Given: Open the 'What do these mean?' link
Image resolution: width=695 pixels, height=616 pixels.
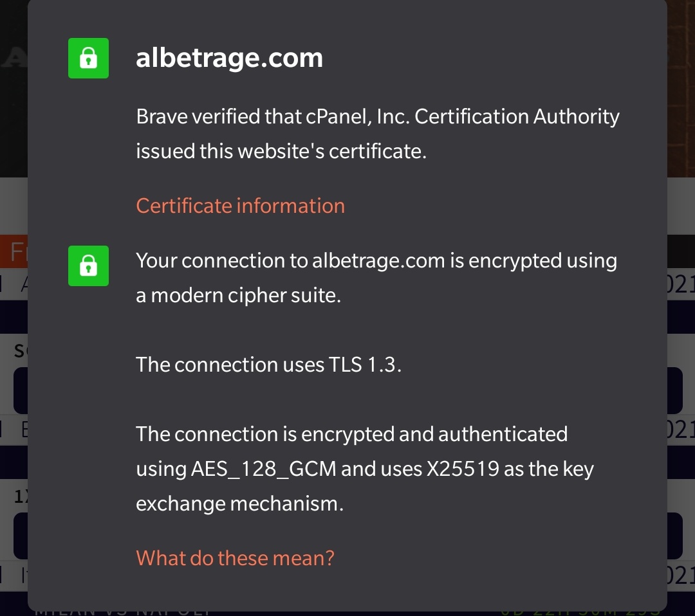Looking at the screenshot, I should click(235, 558).
